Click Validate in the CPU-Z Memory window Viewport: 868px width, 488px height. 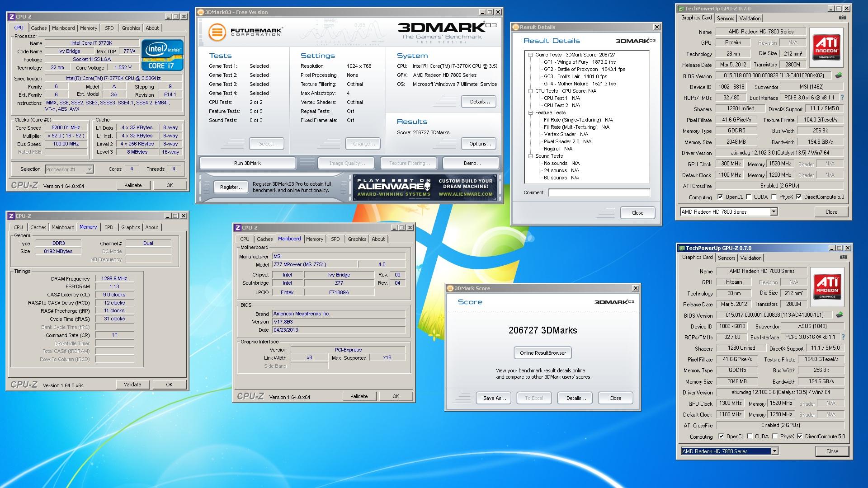coord(132,385)
